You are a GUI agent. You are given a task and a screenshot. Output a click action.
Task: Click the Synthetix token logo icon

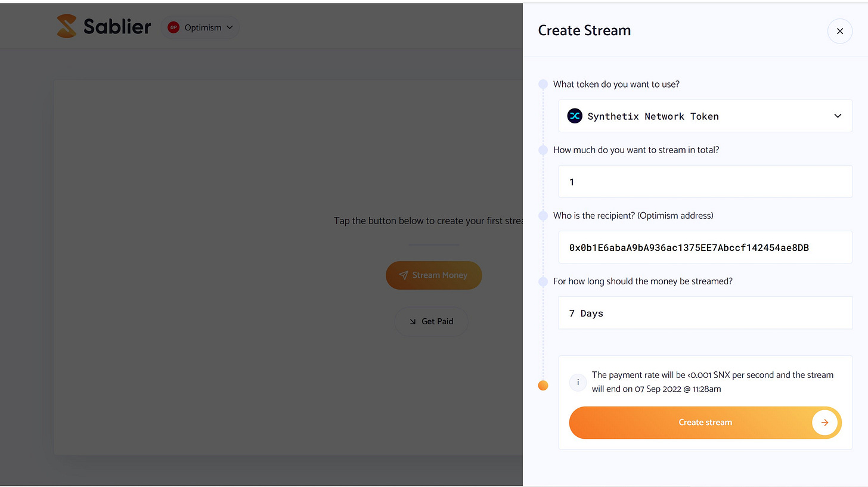pos(575,116)
